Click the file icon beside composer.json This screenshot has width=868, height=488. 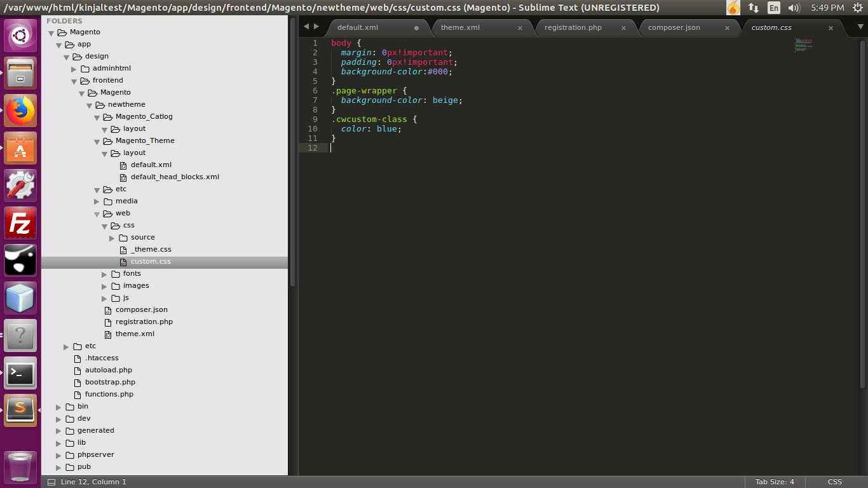tap(108, 309)
